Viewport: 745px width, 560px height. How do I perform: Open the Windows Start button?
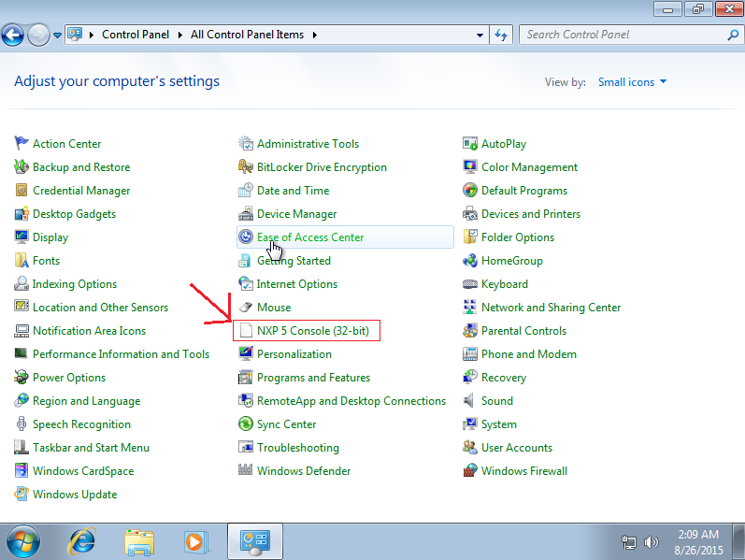[22, 542]
